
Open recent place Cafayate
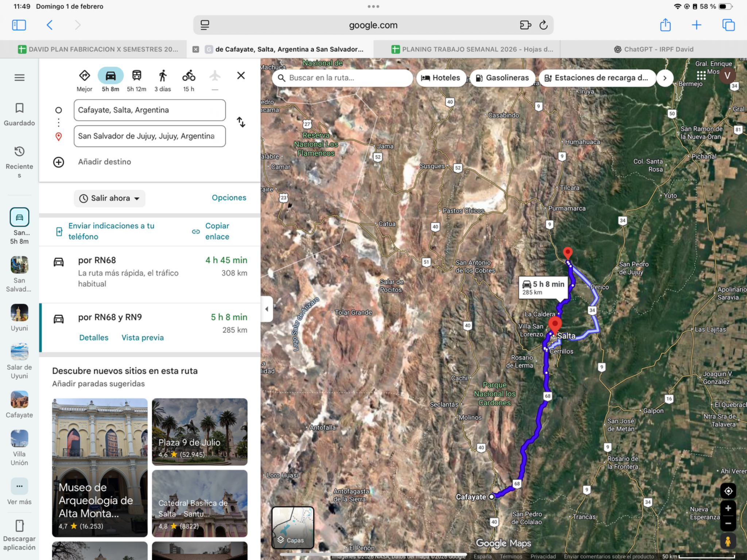click(19, 405)
